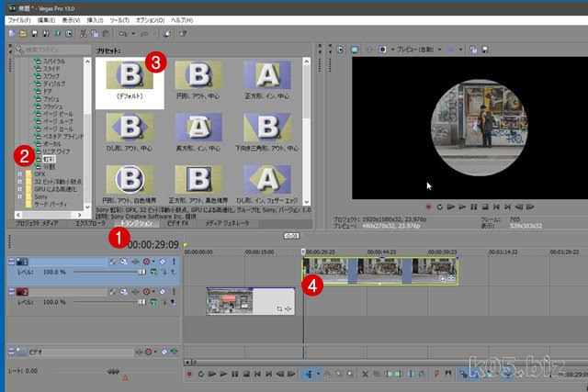
Task: Click Play in timeline transport bar
Action: tap(223, 374)
